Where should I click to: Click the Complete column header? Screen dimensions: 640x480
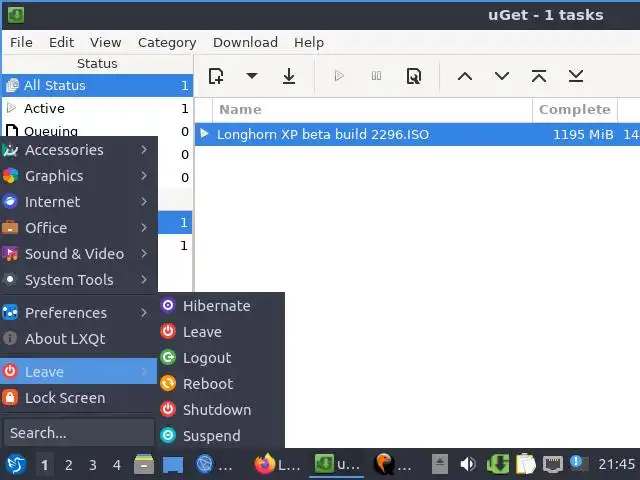click(575, 109)
